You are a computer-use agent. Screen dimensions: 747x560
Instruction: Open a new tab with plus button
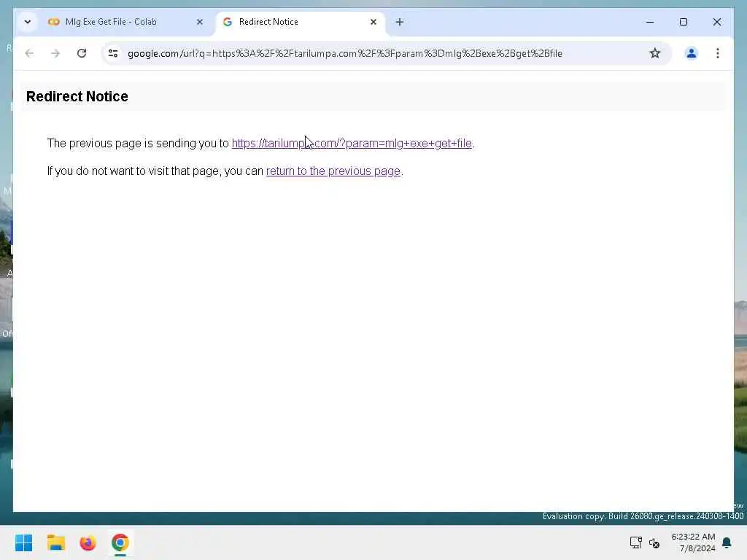[x=400, y=22]
